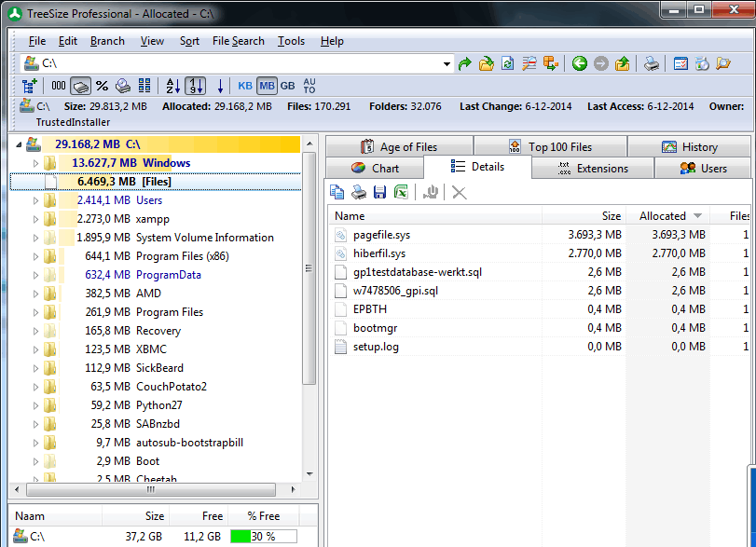The height and width of the screenshot is (547, 756).
Task: Click the scheduled scan clock icon
Action: pyautogui.click(x=702, y=63)
